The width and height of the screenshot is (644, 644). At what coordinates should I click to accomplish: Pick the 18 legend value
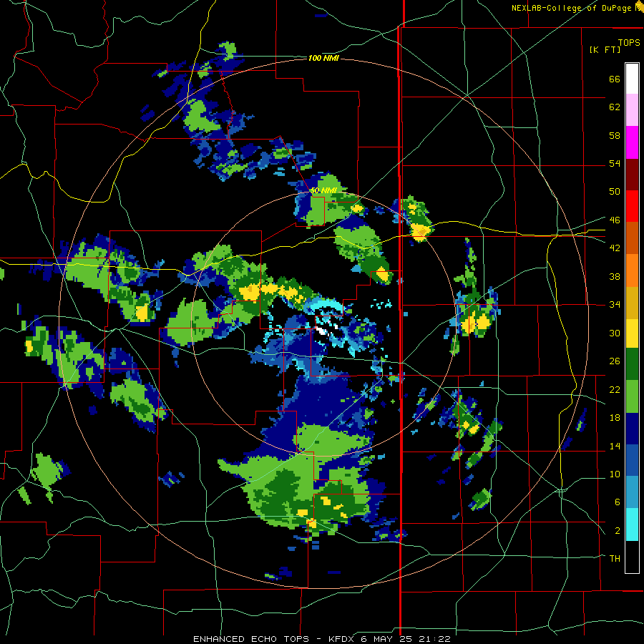(x=615, y=417)
